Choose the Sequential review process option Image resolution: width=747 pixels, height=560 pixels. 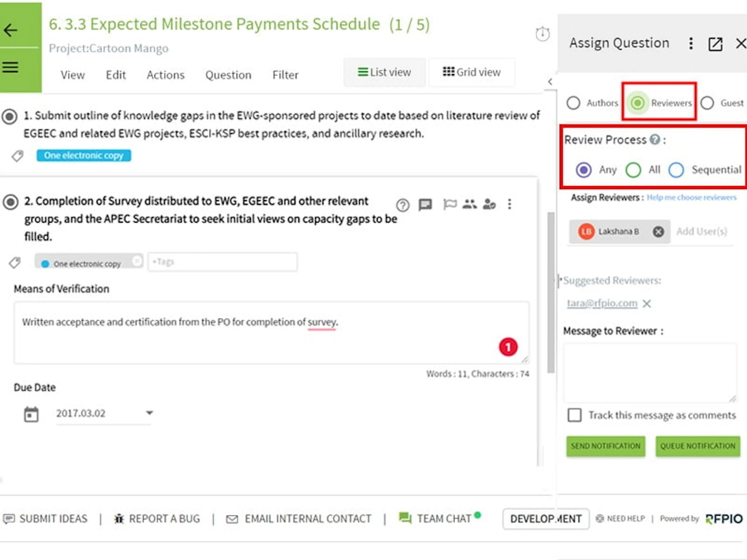tap(676, 170)
